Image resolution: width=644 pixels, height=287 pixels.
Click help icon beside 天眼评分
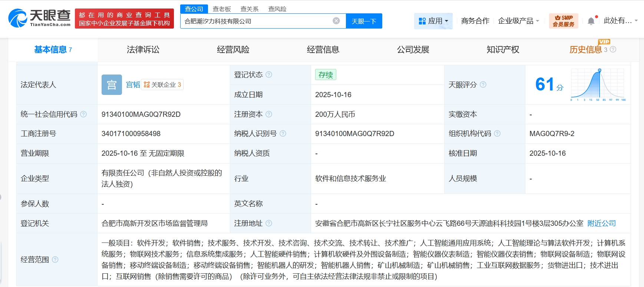(483, 85)
